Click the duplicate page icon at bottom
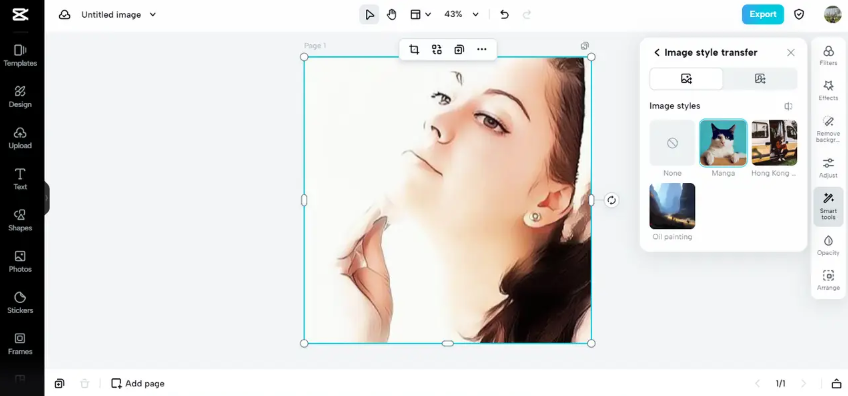This screenshot has height=396, width=848. 59,384
